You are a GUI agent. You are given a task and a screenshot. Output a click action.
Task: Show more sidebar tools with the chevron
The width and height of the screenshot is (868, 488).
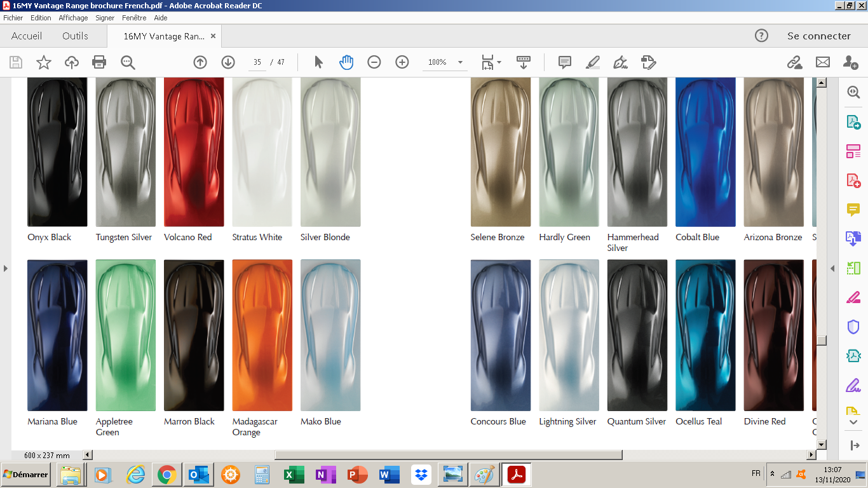(854, 422)
